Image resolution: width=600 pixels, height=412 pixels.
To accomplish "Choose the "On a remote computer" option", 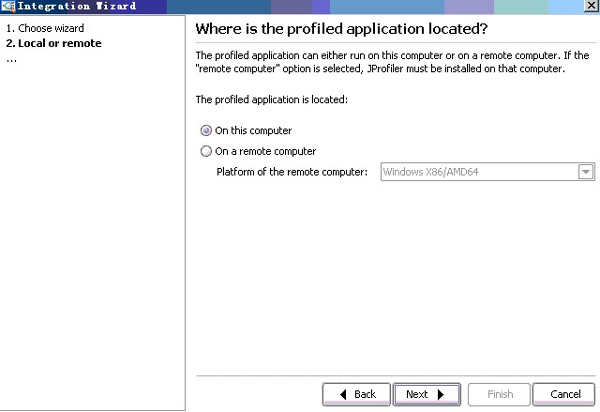I will [207, 152].
